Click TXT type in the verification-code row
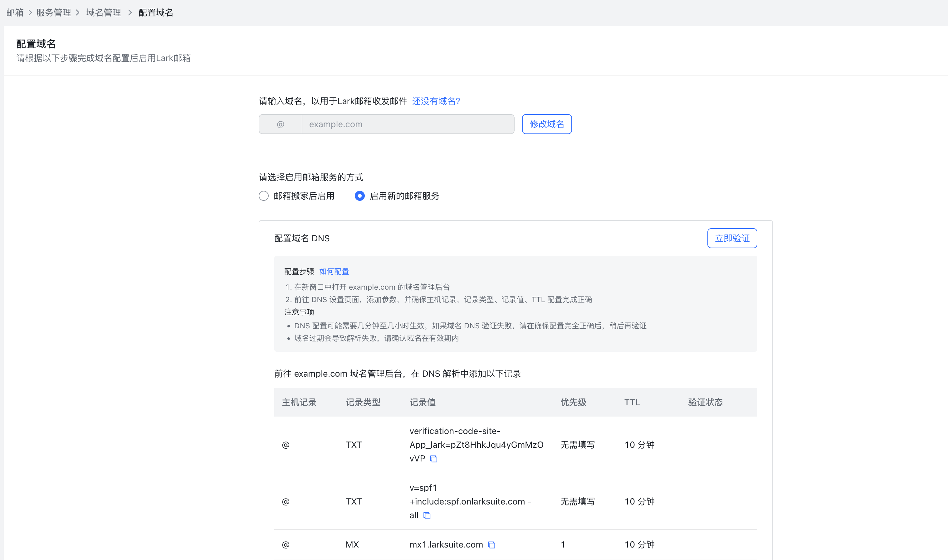This screenshot has width=948, height=560. [354, 445]
